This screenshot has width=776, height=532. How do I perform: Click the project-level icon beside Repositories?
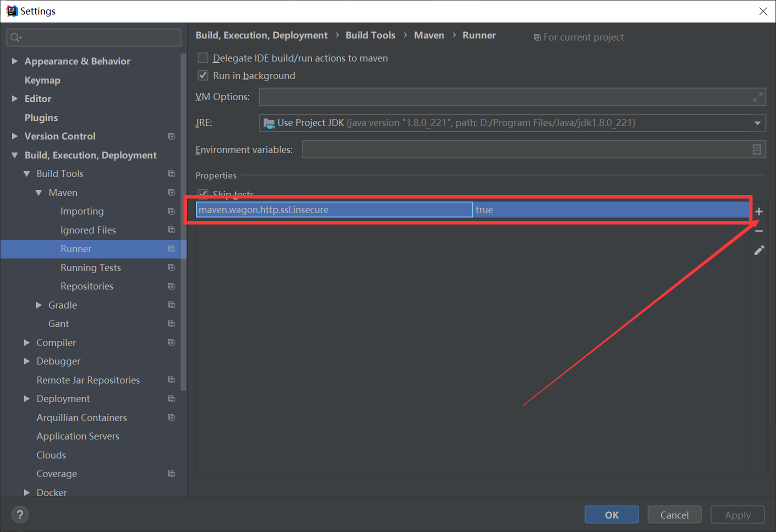tap(171, 286)
